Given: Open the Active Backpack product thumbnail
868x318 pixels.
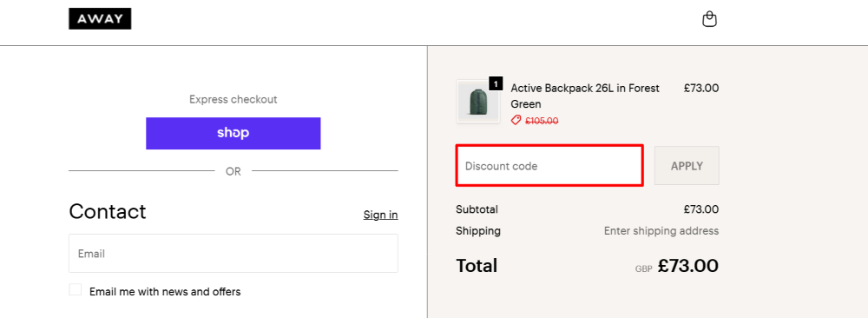Looking at the screenshot, I should (x=478, y=102).
